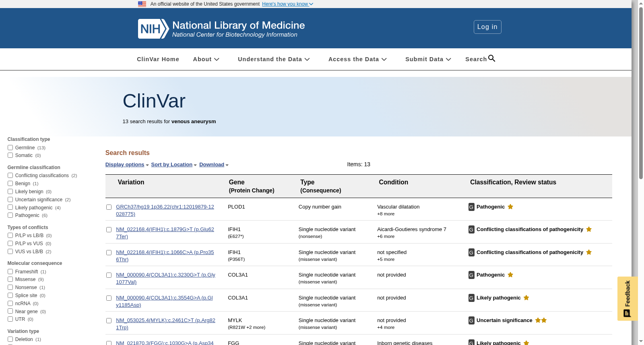Open the Download dropdown
Image resolution: width=644 pixels, height=345 pixels.
click(214, 165)
